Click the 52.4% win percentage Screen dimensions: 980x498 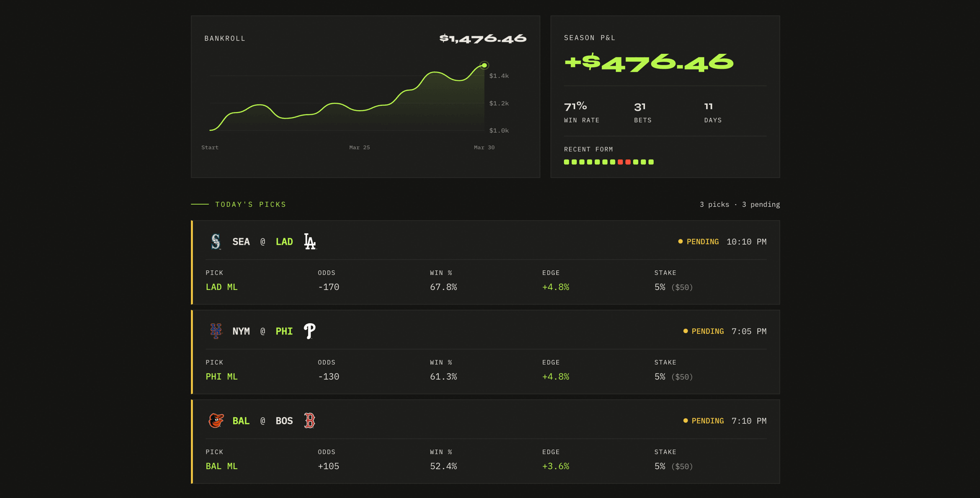pos(443,466)
